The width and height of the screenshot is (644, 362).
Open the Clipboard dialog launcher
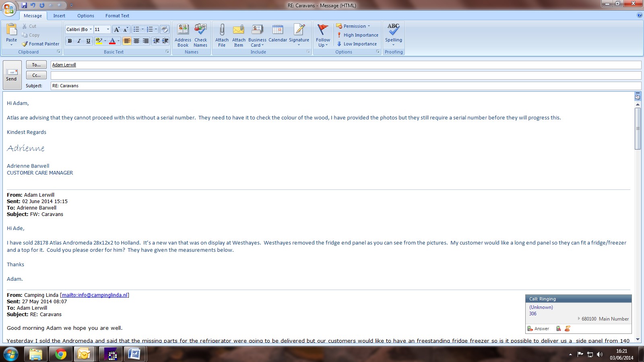coord(59,52)
